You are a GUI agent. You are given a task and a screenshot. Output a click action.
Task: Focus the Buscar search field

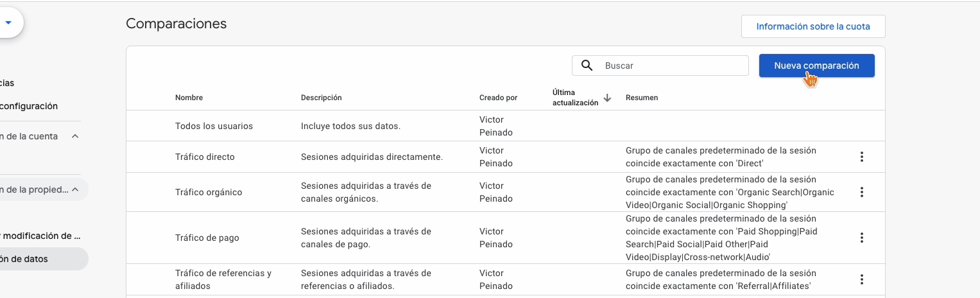(673, 66)
